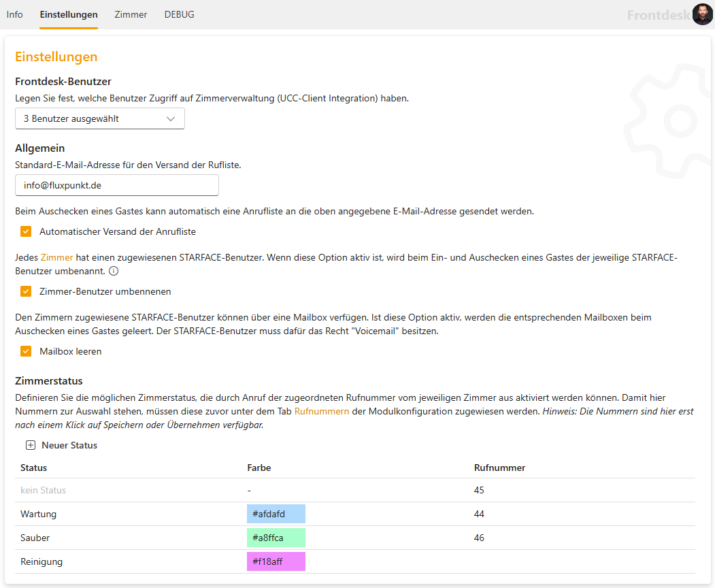Open the Rufnummern link
The height and width of the screenshot is (588, 715).
322,411
